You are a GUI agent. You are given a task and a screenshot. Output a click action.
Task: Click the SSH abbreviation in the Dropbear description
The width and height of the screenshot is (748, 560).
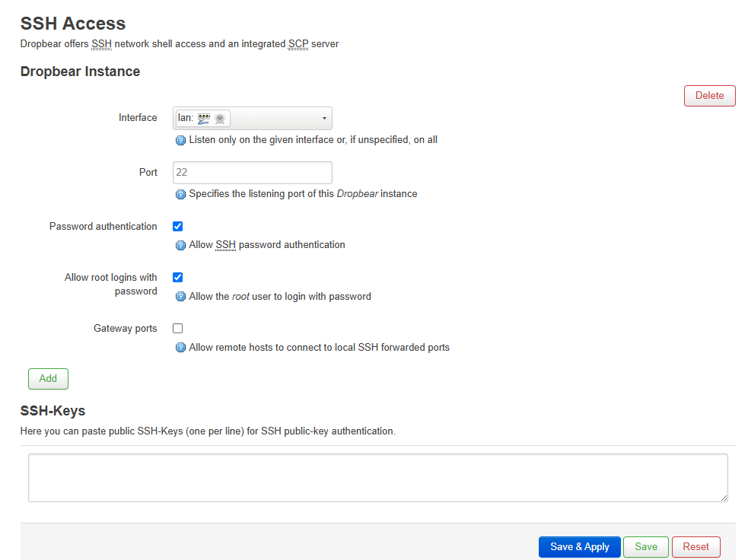pos(101,44)
